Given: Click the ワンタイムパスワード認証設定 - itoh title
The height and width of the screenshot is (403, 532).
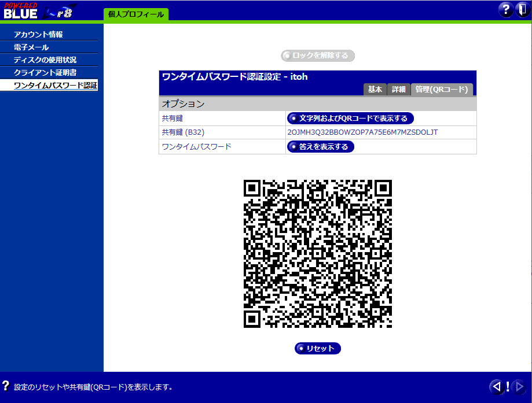Looking at the screenshot, I should 235,76.
